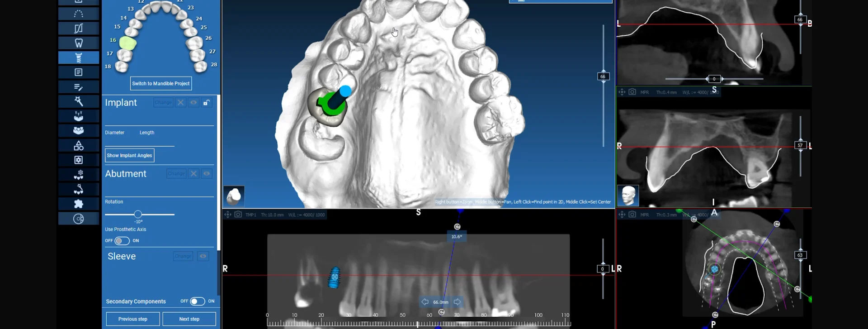The image size is (868, 329).
Task: Open the surgical guide teeth step
Action: (79, 130)
